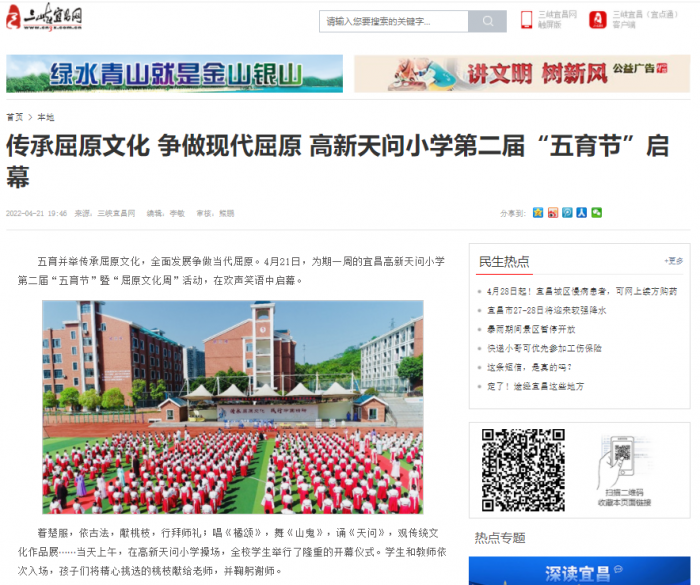Open the red Yidiantong client app icon
Viewport: 700px width, 585px height.
point(597,20)
